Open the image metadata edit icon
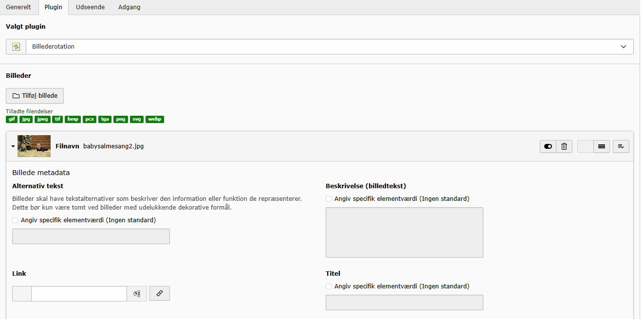The height and width of the screenshot is (319, 644). point(621,146)
